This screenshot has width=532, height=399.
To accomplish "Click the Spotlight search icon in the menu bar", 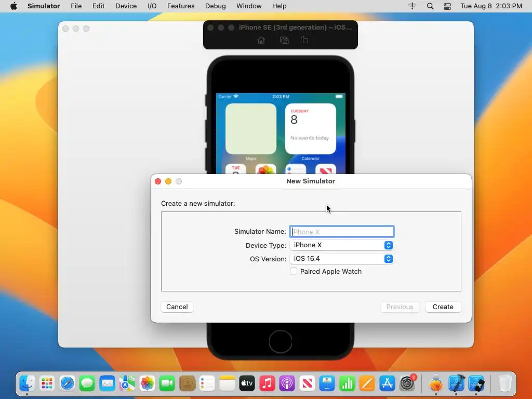I will pos(430,6).
